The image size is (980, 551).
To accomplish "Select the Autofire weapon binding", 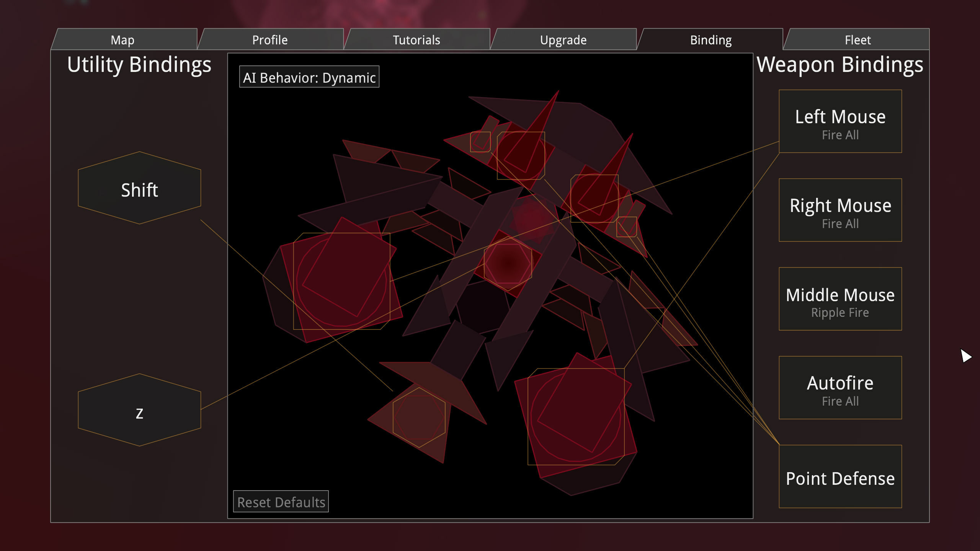I will click(x=840, y=390).
